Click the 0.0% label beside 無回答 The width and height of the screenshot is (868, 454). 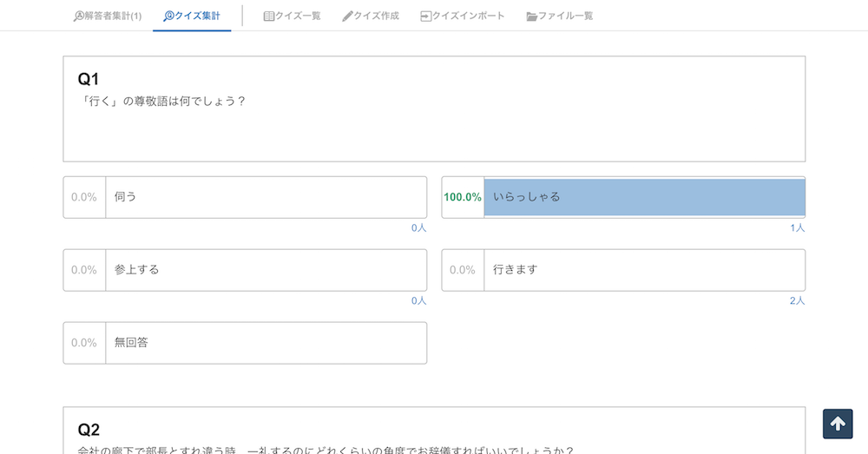[83, 343]
